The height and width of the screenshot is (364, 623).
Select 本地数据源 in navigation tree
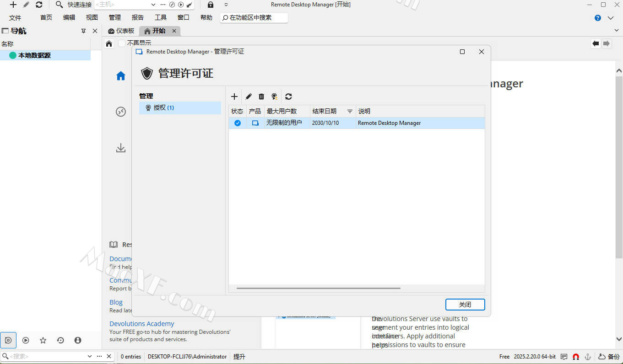click(x=45, y=55)
